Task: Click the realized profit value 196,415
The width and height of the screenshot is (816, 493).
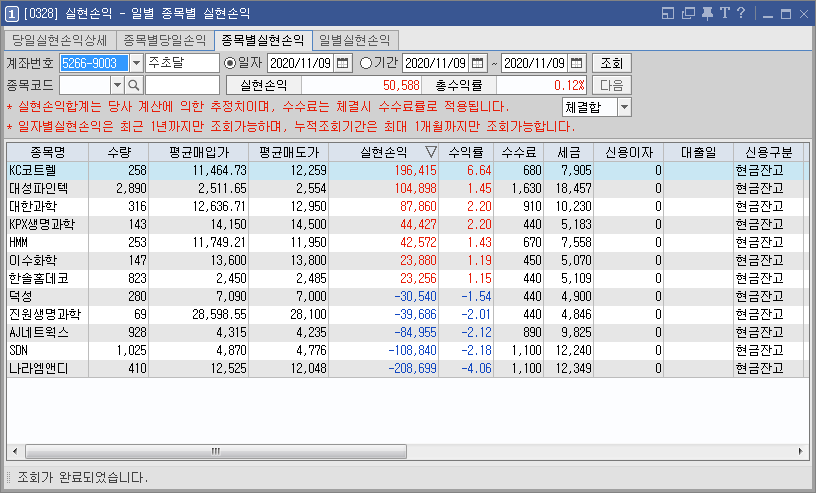Action: click(x=415, y=171)
